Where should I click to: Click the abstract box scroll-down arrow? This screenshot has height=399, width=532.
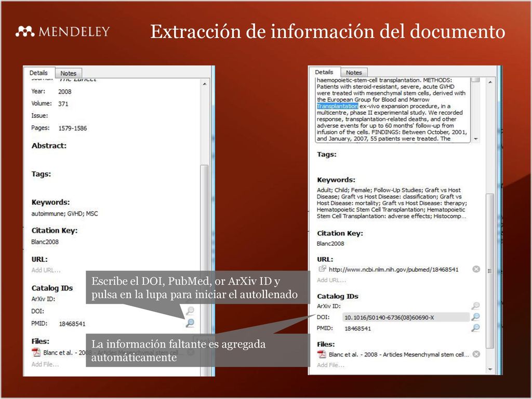click(x=476, y=139)
